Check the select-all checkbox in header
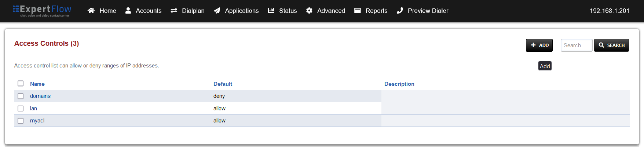This screenshot has width=644, height=147. click(x=21, y=84)
